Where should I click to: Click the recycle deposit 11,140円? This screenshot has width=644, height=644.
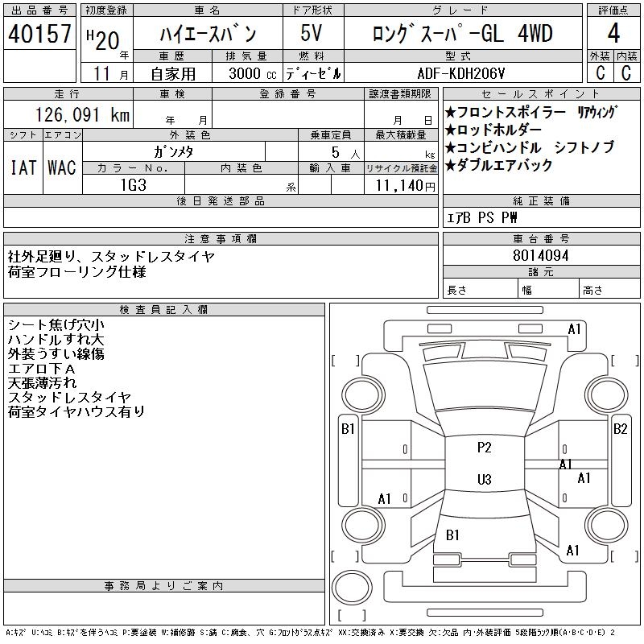click(405, 186)
